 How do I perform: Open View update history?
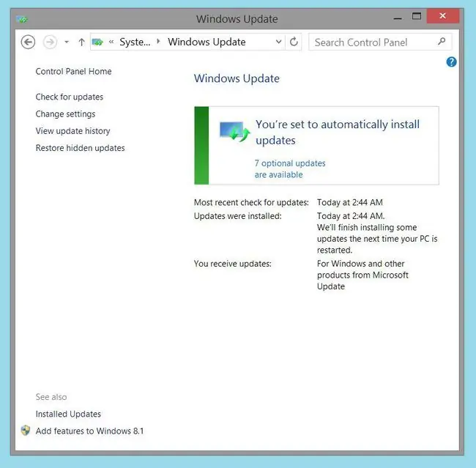72,131
